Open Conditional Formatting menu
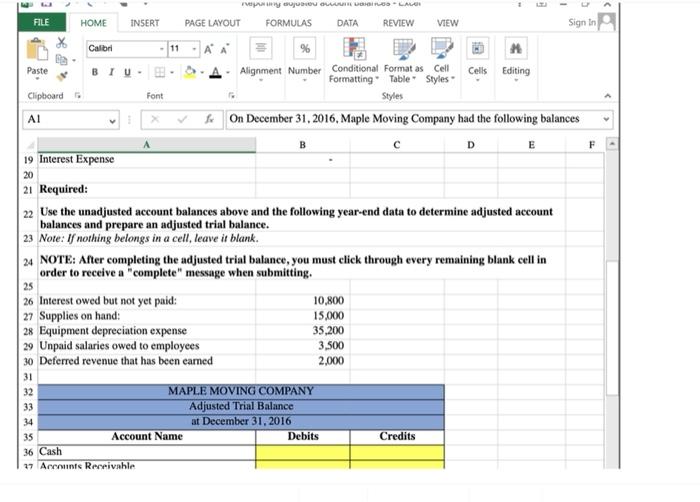 (354, 60)
